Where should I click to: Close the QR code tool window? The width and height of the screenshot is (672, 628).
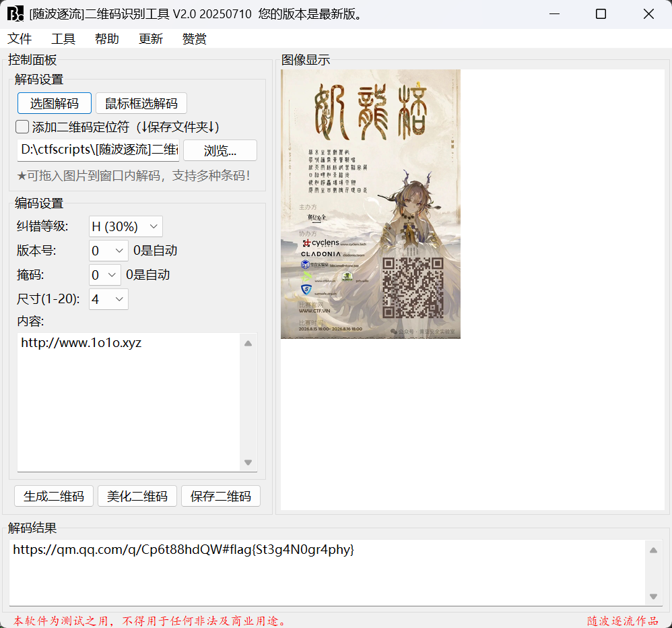648,14
